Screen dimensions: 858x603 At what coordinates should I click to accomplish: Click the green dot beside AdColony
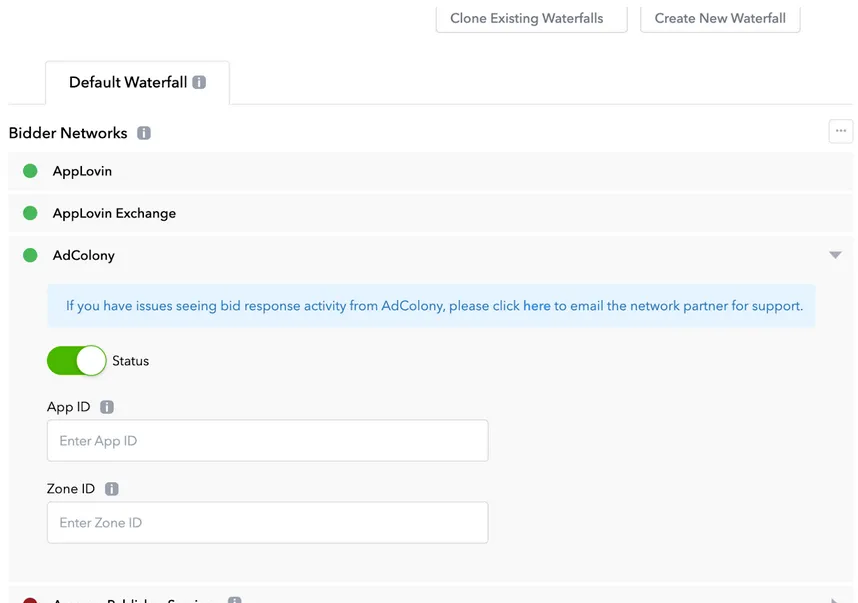[29, 255]
